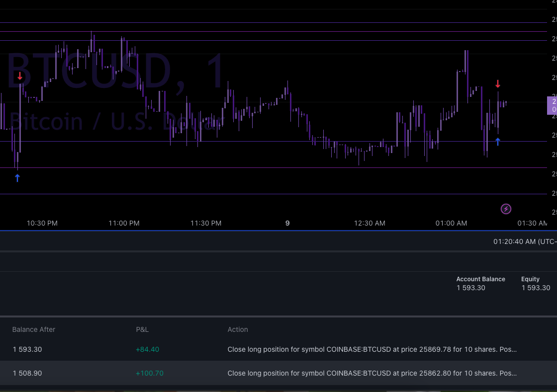This screenshot has height=392, width=557.
Task: Click the Action column header
Action: 238,329
